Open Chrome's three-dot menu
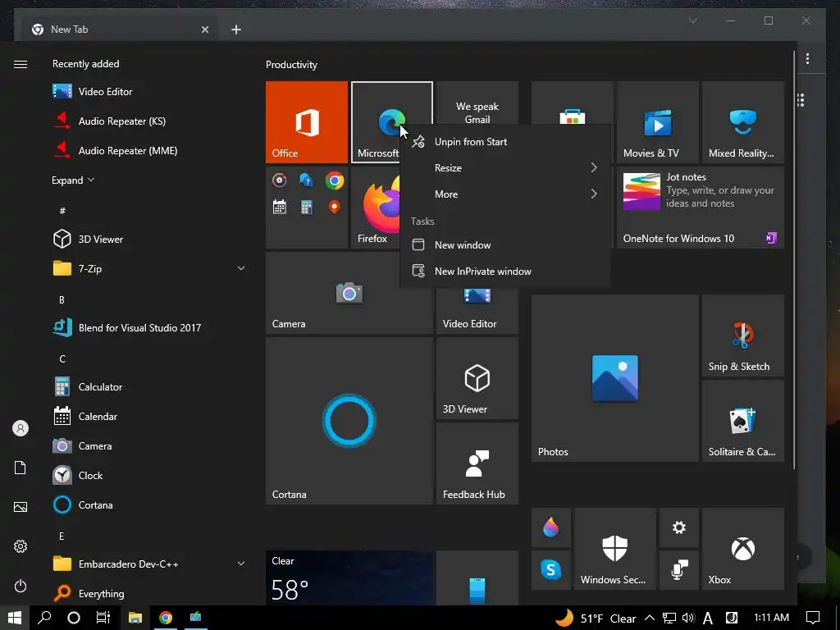Viewport: 840px width, 630px height. pyautogui.click(x=807, y=58)
